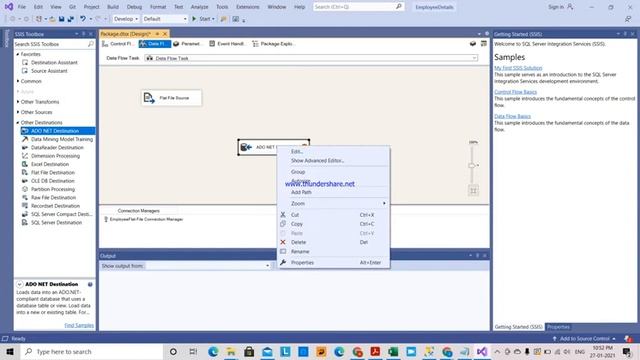
Task: Select SQL Server Destination toolbox item
Action: click(58, 223)
